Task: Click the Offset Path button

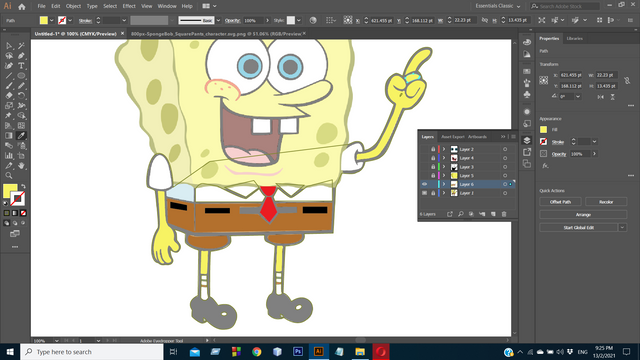Action: [560, 202]
